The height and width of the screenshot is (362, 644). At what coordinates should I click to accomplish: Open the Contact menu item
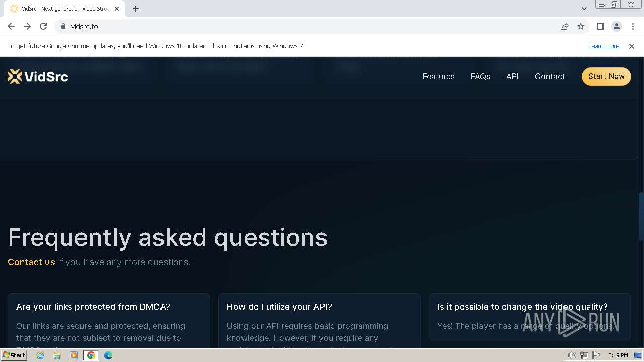point(550,76)
